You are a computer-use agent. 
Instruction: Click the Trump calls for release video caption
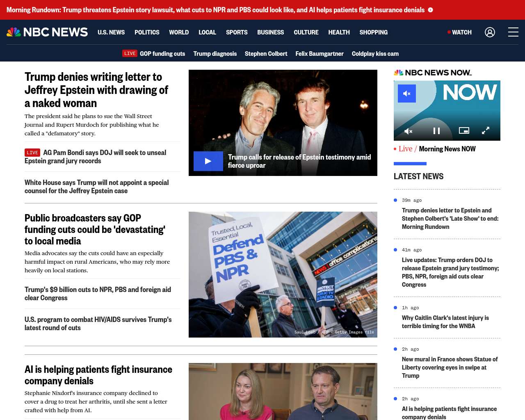click(299, 161)
